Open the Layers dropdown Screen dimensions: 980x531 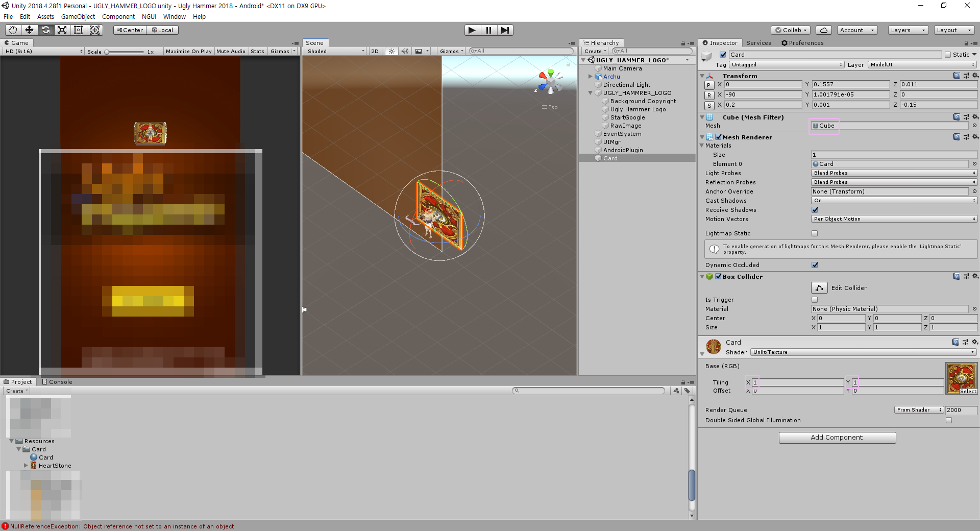click(x=908, y=30)
